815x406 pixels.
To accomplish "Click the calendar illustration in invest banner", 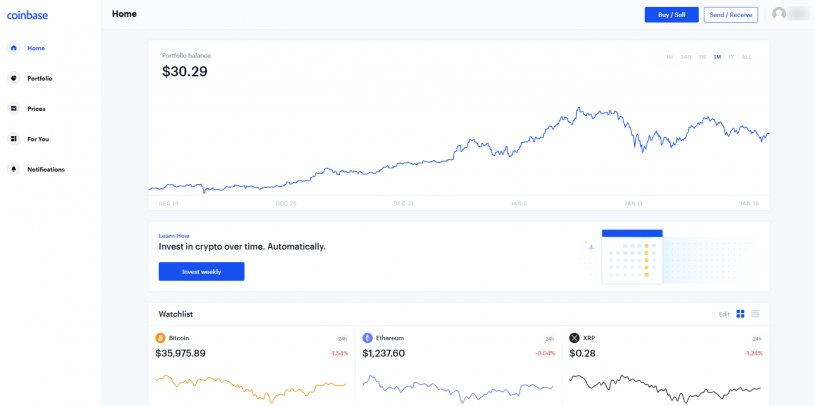I will (x=632, y=257).
